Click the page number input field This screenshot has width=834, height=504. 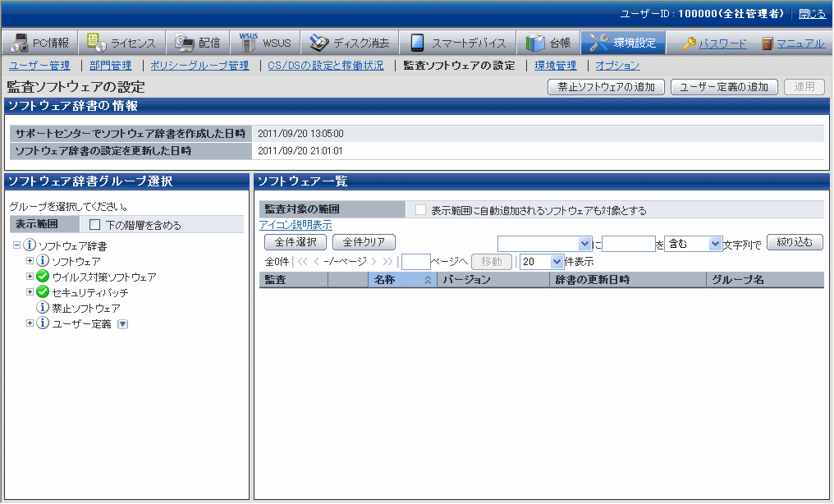pos(416,262)
